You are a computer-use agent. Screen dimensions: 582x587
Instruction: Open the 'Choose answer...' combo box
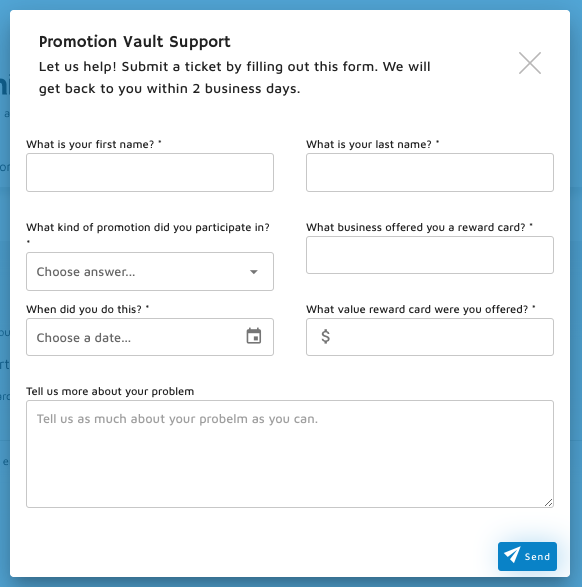pos(150,271)
